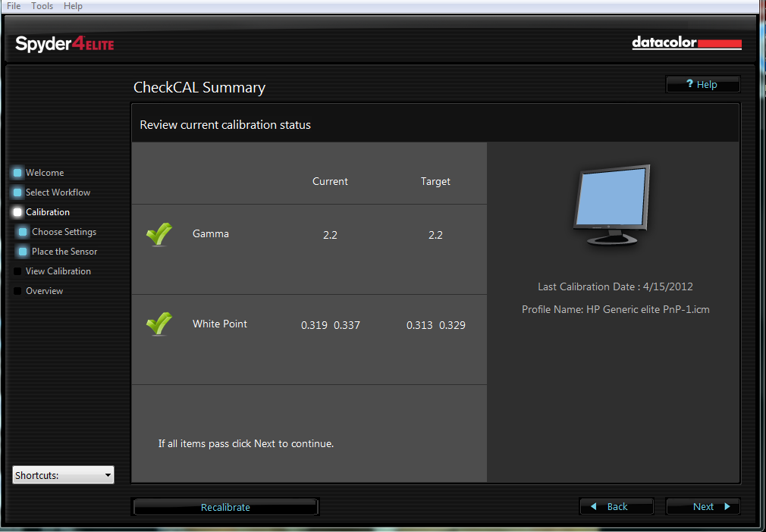Viewport: 766px width, 532px height.
Task: Open the Shortcuts dropdown
Action: coord(63,475)
